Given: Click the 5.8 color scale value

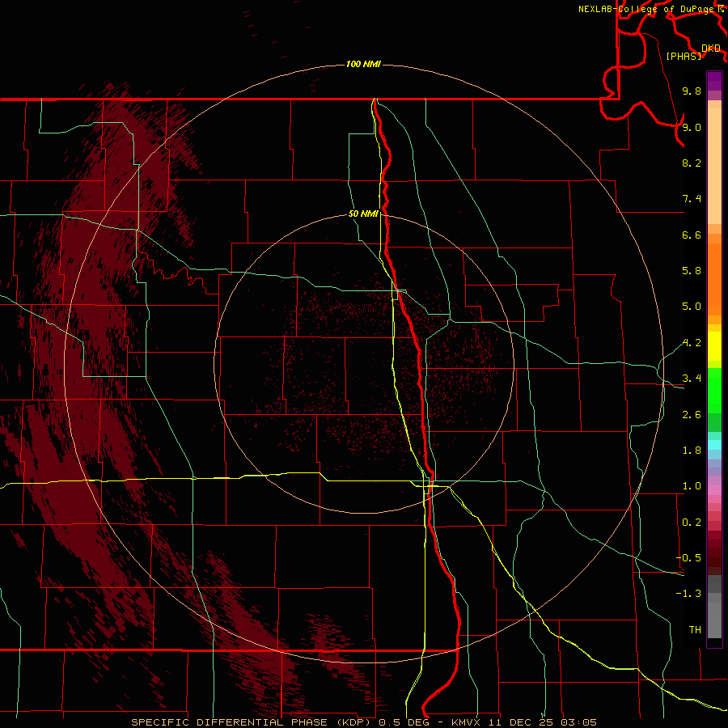Looking at the screenshot, I should coord(692,271).
